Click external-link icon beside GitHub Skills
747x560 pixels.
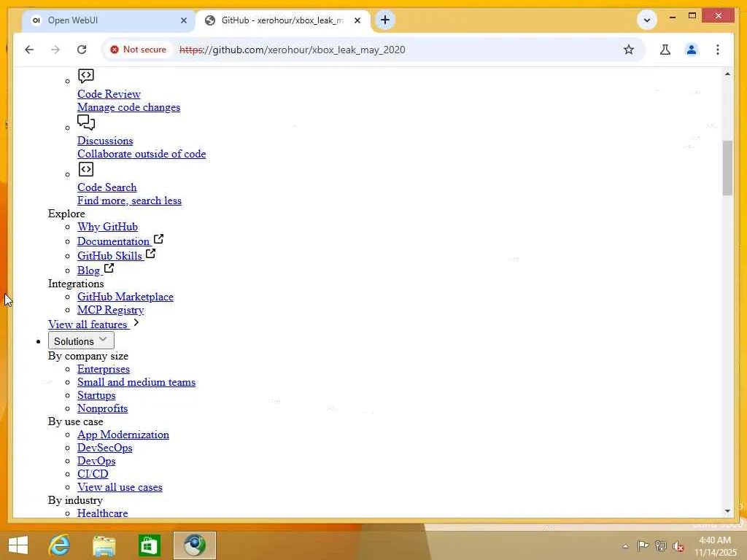[150, 253]
